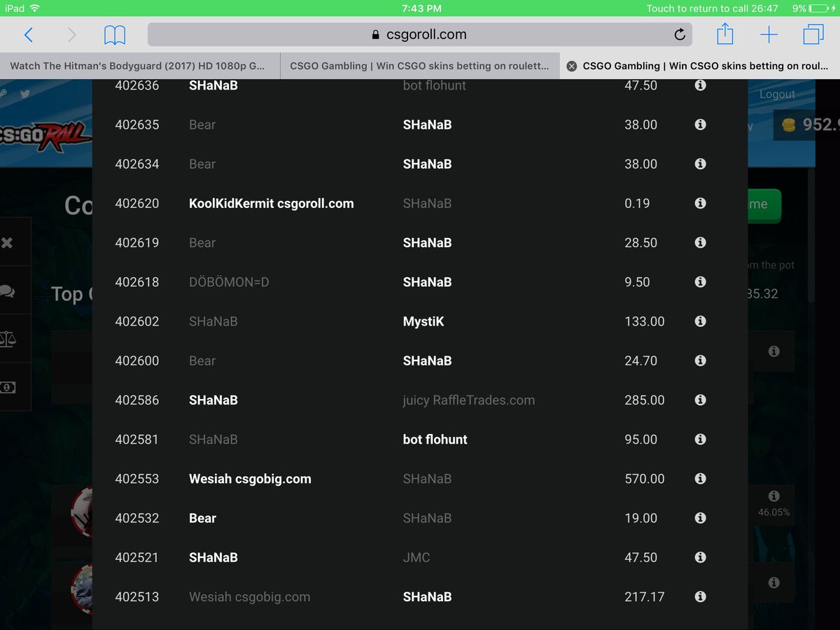
Task: Open the balance scales sidebar icon
Action: [x=8, y=339]
